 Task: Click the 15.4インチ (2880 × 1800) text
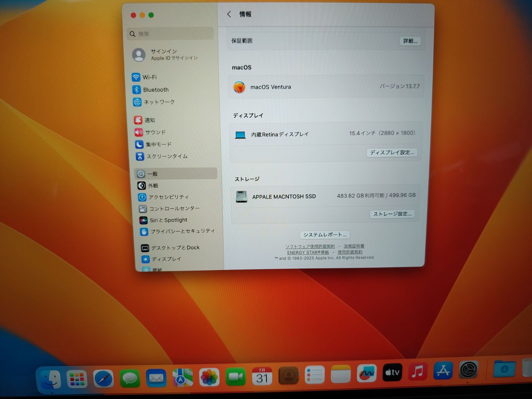pos(382,133)
